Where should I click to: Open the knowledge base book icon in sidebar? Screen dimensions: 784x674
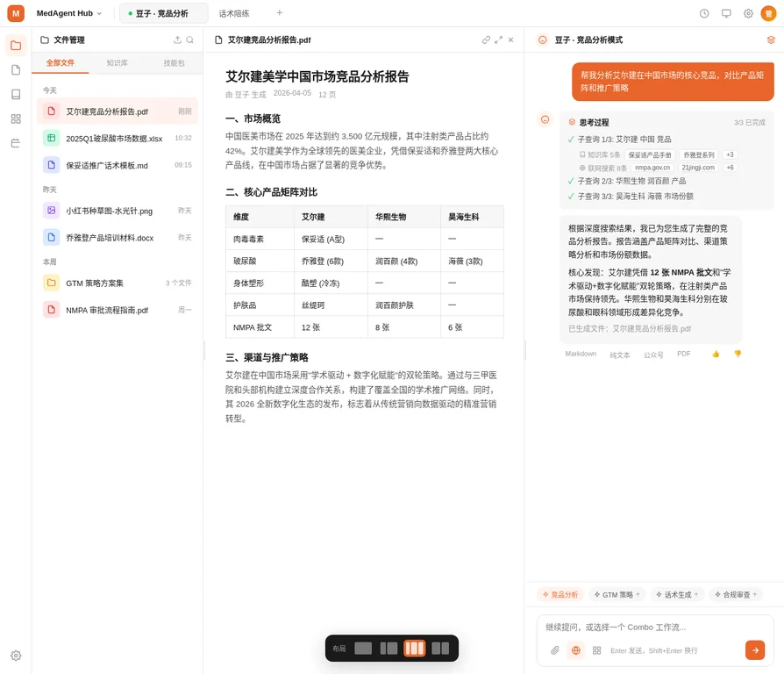click(x=16, y=94)
